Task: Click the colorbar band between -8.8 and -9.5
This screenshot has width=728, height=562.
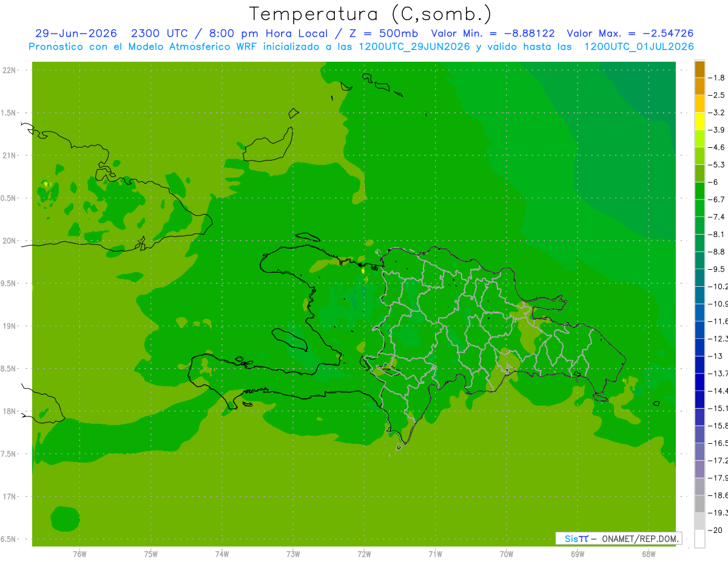Action: [x=699, y=261]
